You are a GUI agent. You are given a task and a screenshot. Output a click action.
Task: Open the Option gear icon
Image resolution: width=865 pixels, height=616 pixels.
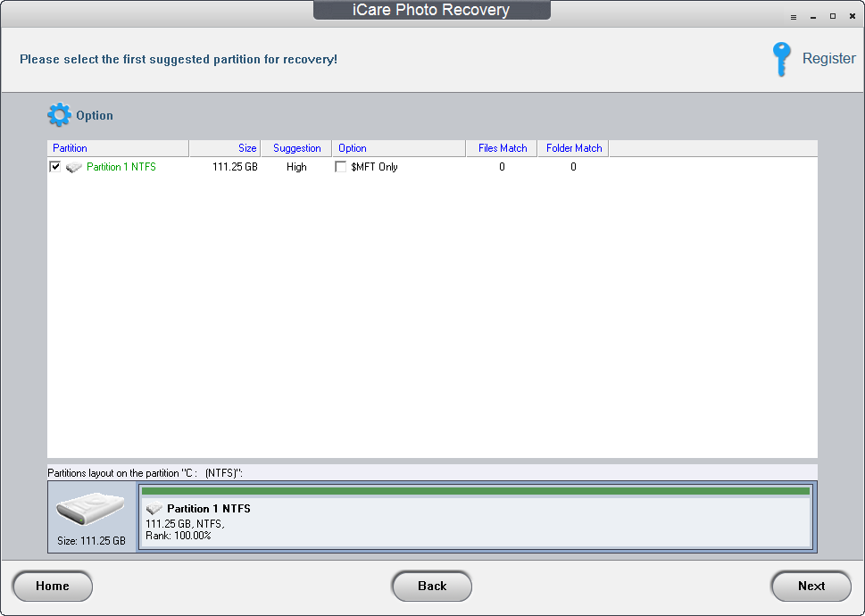pos(59,114)
